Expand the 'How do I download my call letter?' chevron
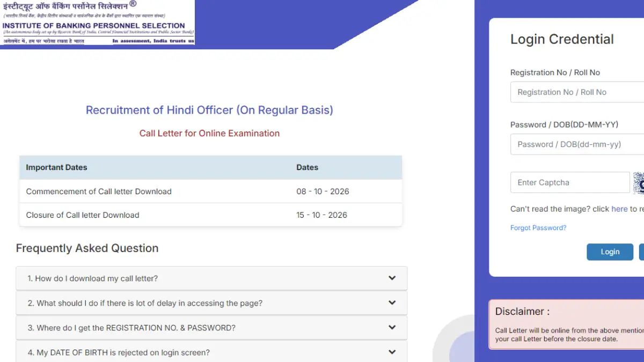Viewport: 644px width, 362px height. pyautogui.click(x=392, y=278)
